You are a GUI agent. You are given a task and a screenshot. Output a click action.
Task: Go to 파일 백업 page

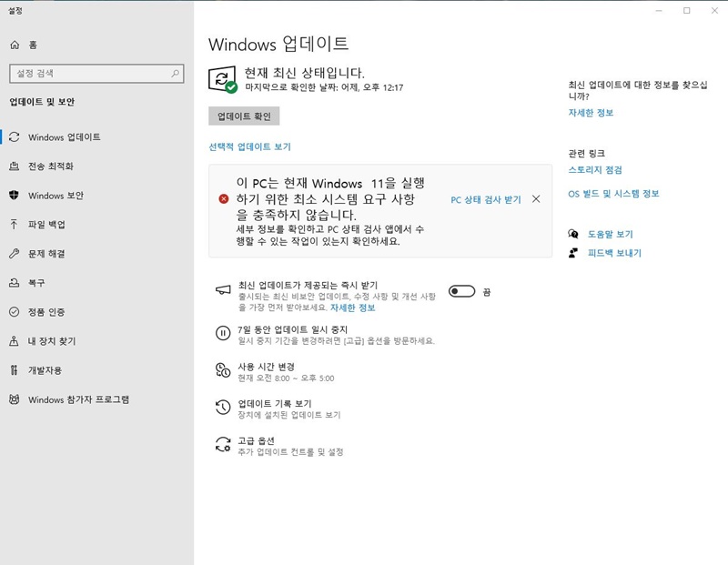[96, 225]
